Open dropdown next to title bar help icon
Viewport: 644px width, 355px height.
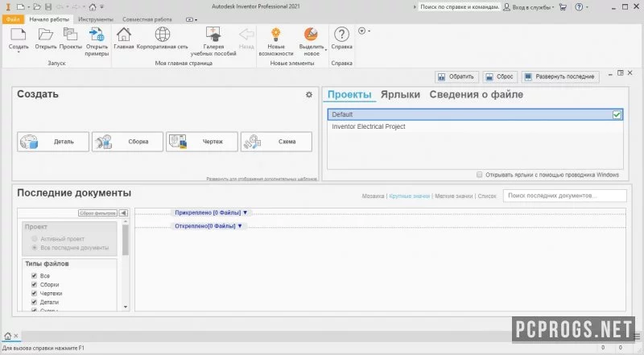click(x=587, y=7)
